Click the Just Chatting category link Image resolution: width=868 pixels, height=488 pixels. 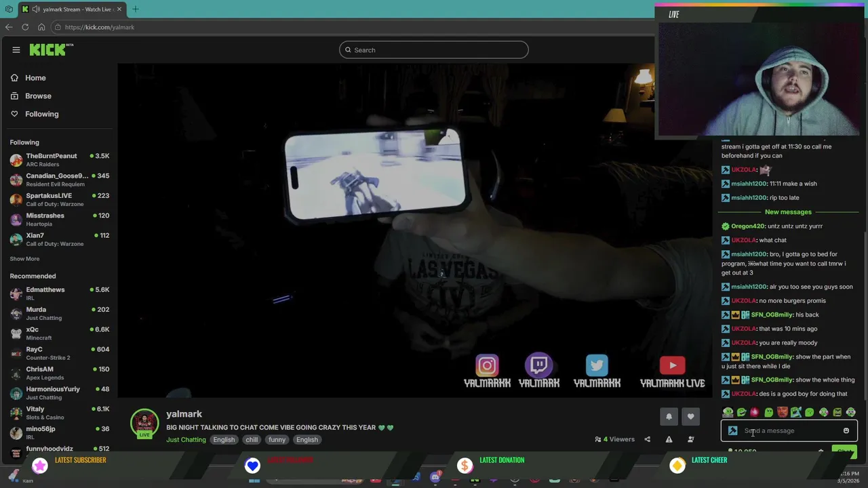pos(186,440)
